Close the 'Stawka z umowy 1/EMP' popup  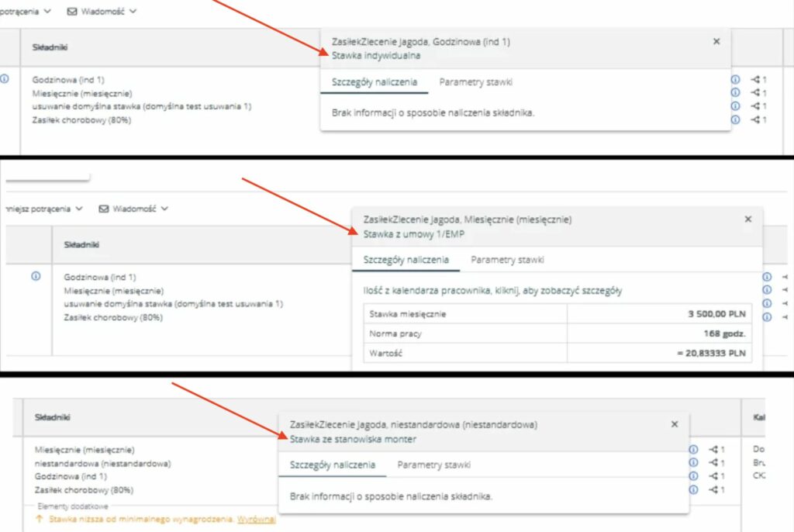tap(747, 219)
